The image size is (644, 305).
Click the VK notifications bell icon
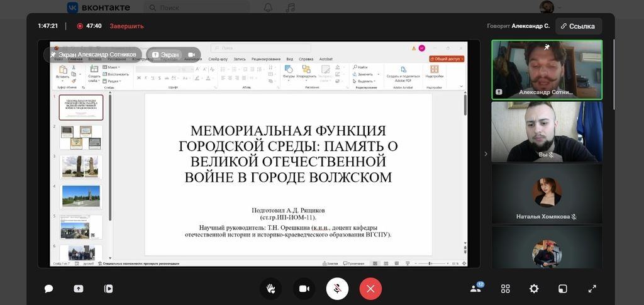268,8
